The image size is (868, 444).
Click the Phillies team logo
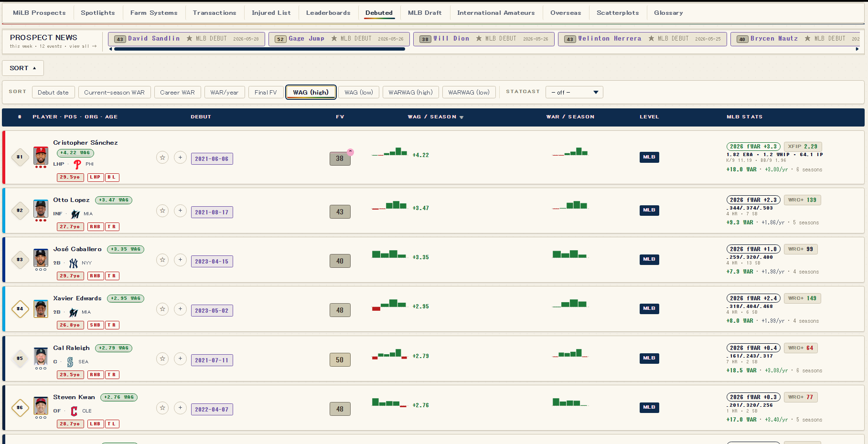pyautogui.click(x=77, y=164)
